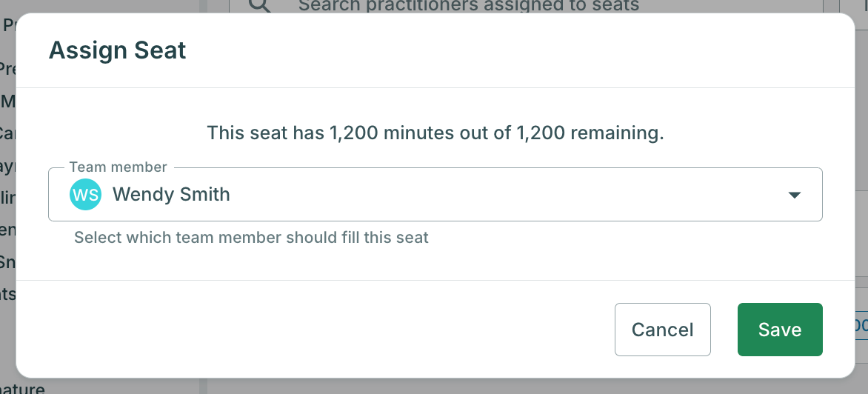Screen dimensions: 868x394
Task: Select the sidebar item starting with 'Sn'
Action: [7, 261]
